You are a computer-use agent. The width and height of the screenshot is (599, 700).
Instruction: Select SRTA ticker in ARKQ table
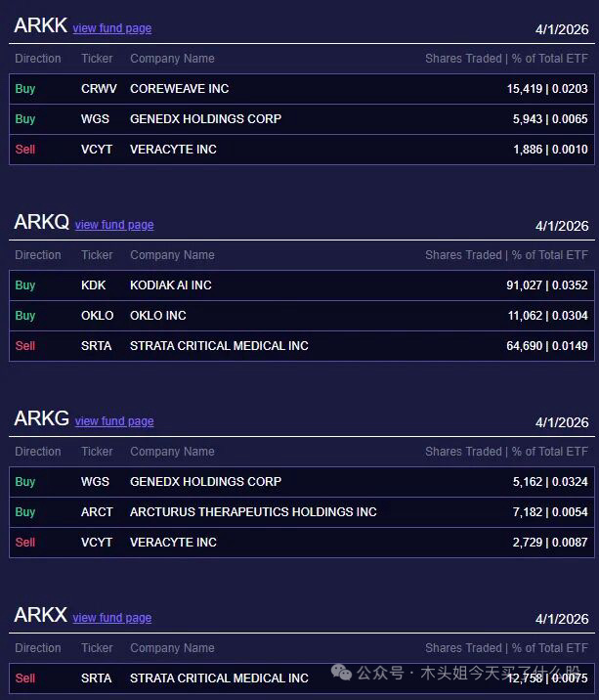point(96,346)
